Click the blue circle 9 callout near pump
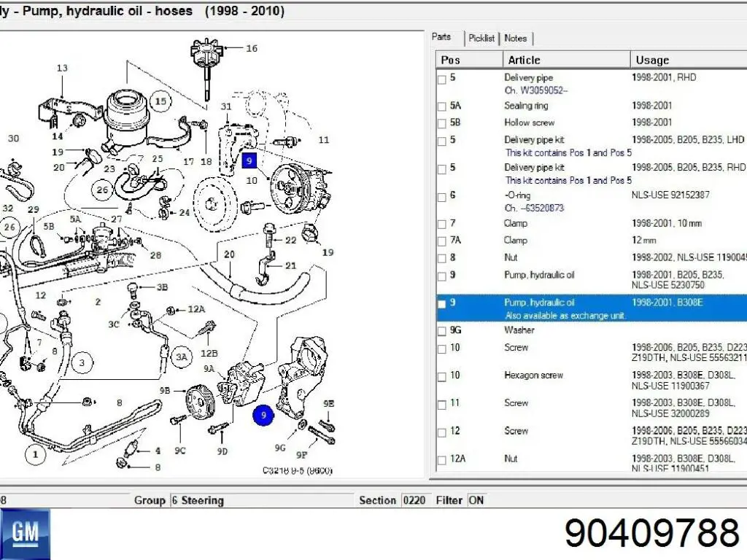Image resolution: width=747 pixels, height=560 pixels. coord(263,415)
